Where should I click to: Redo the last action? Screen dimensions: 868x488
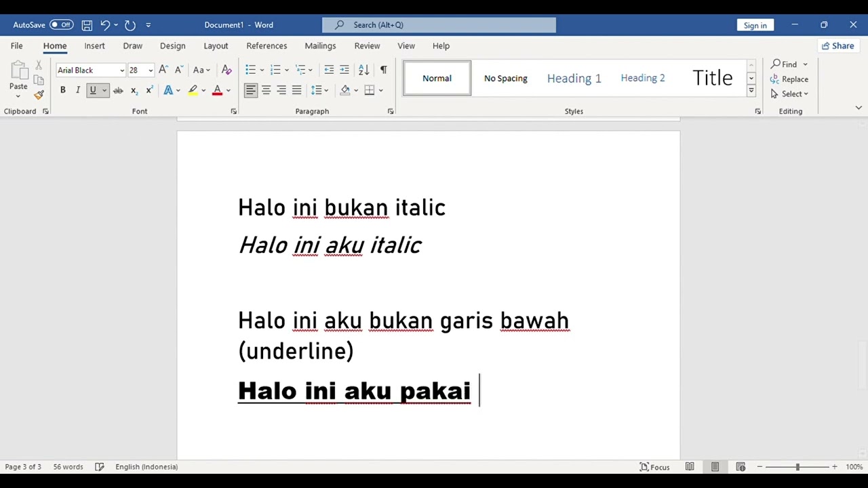tap(130, 25)
